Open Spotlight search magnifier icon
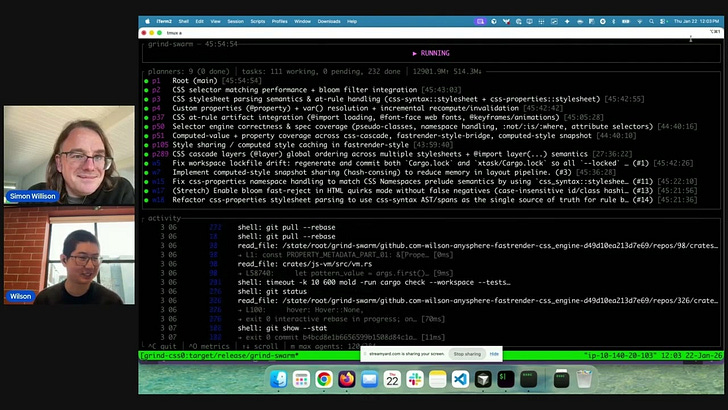Image resolution: width=728 pixels, height=410 pixels. point(651,21)
